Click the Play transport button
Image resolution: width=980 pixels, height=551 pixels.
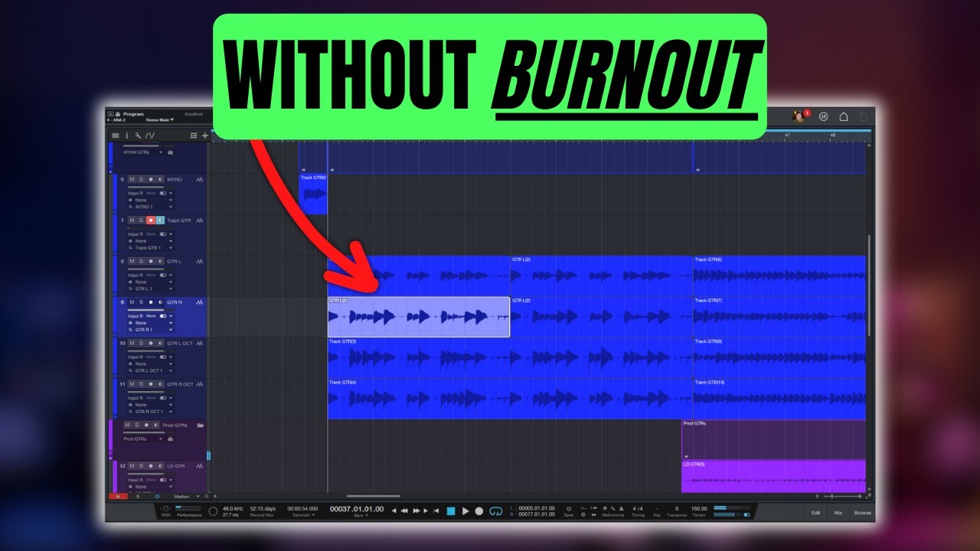point(465,510)
